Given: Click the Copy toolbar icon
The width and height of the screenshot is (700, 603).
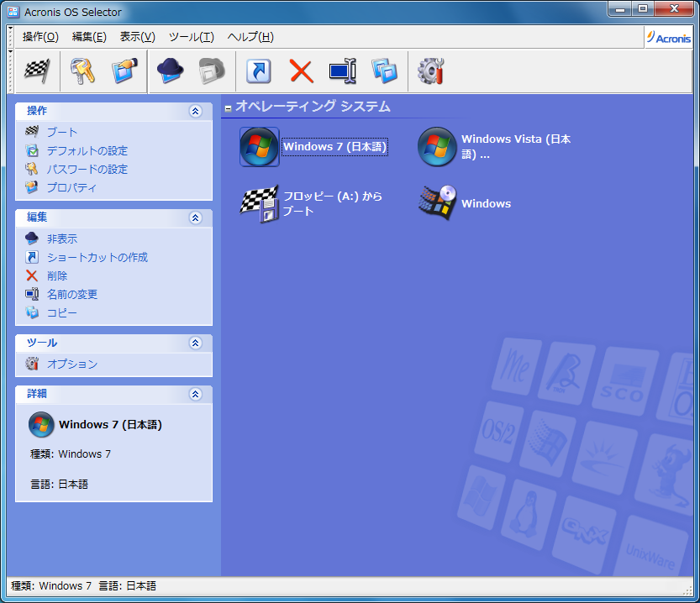Looking at the screenshot, I should tap(384, 71).
